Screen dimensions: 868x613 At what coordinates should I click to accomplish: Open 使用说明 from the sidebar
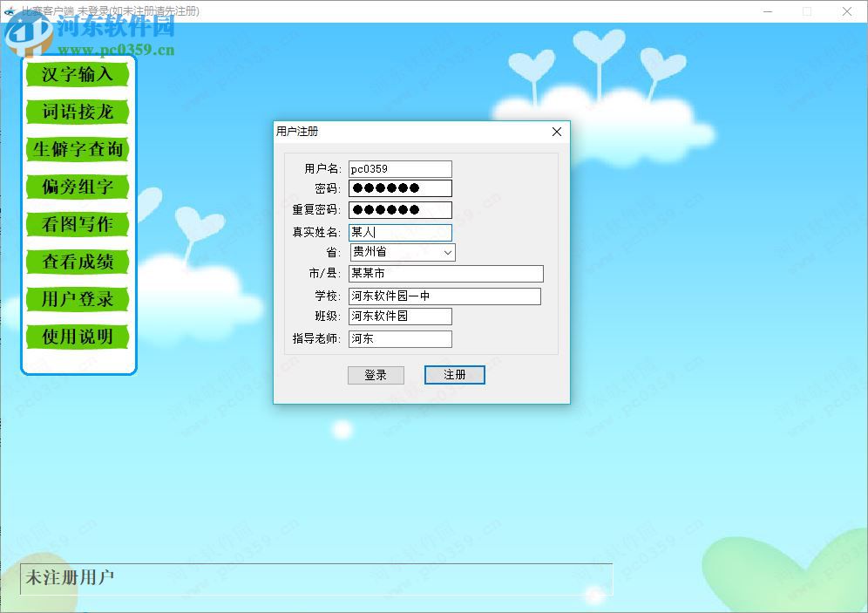pyautogui.click(x=78, y=337)
